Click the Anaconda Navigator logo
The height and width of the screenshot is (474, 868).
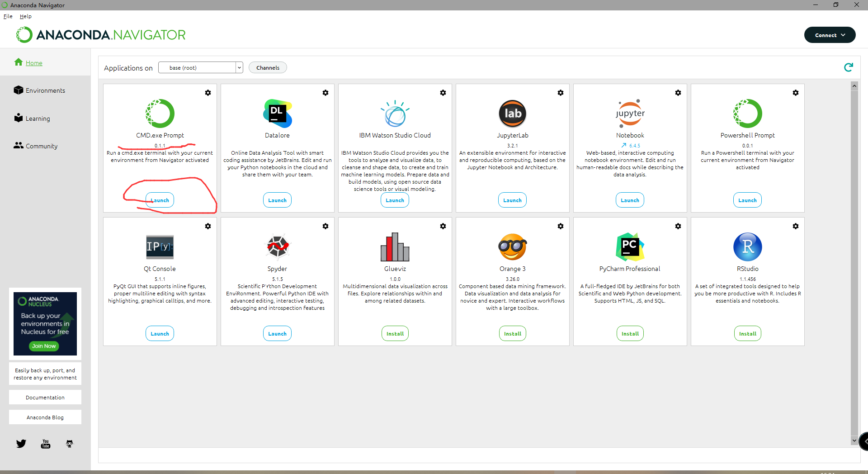[x=101, y=35]
